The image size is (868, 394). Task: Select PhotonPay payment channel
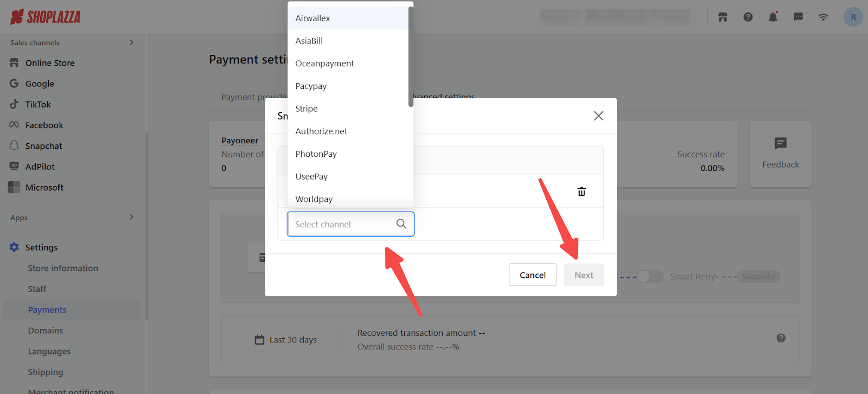(348, 154)
